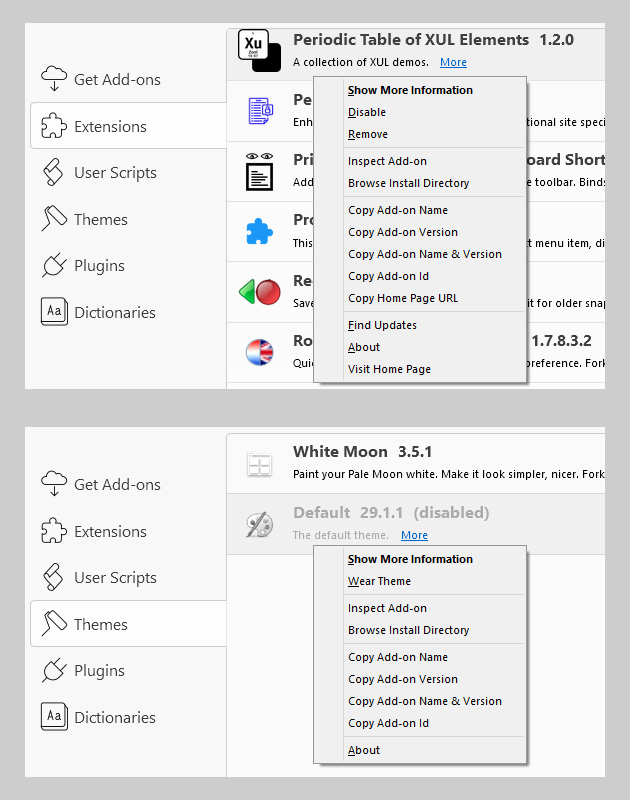Click the White Moon theme icon
This screenshot has height=800, width=630.
click(x=260, y=464)
